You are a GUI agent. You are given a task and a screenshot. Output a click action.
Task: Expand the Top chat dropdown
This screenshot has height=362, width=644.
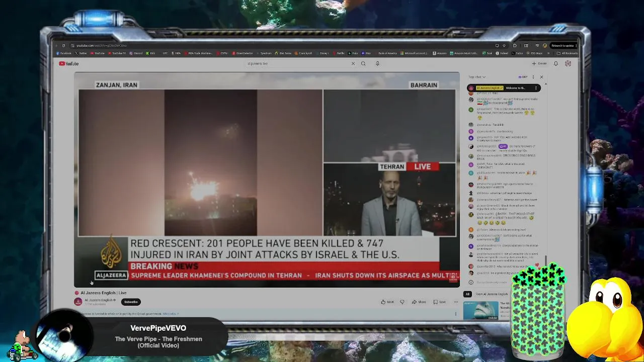pos(477,77)
